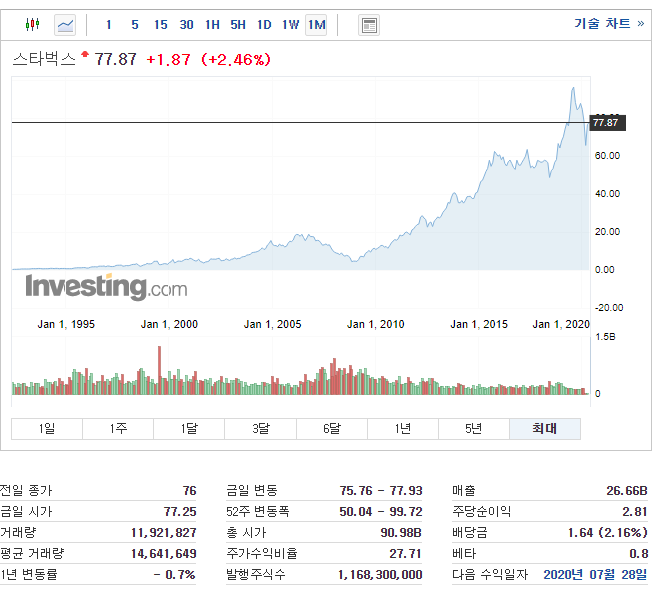This screenshot has width=655, height=595.
Task: Select the 1년 range tab
Action: tap(403, 429)
